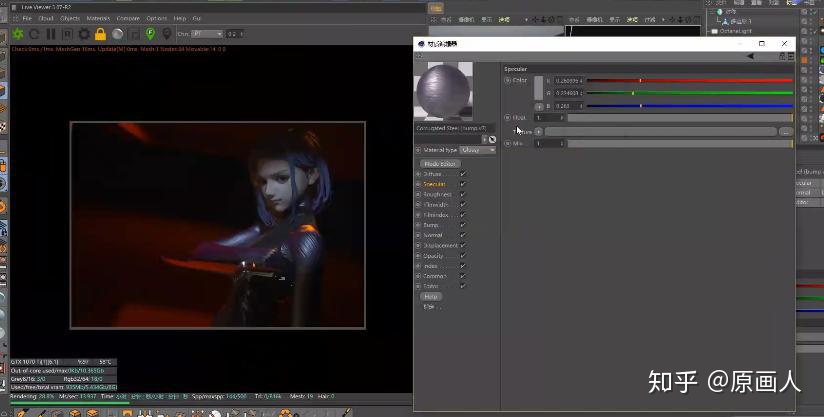Click the Corrugated Steel material name field
This screenshot has width=824, height=417.
pos(454,128)
